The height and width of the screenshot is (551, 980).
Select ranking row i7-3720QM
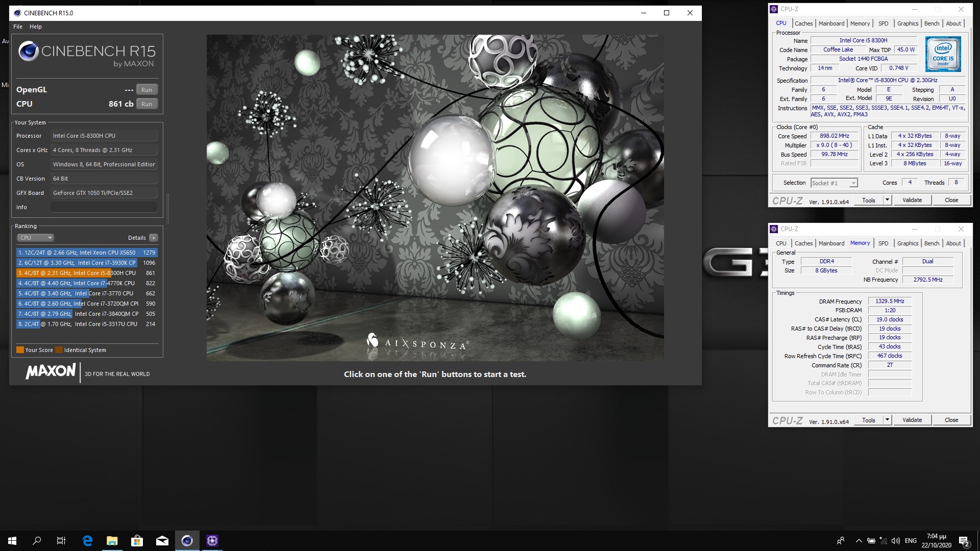(87, 304)
